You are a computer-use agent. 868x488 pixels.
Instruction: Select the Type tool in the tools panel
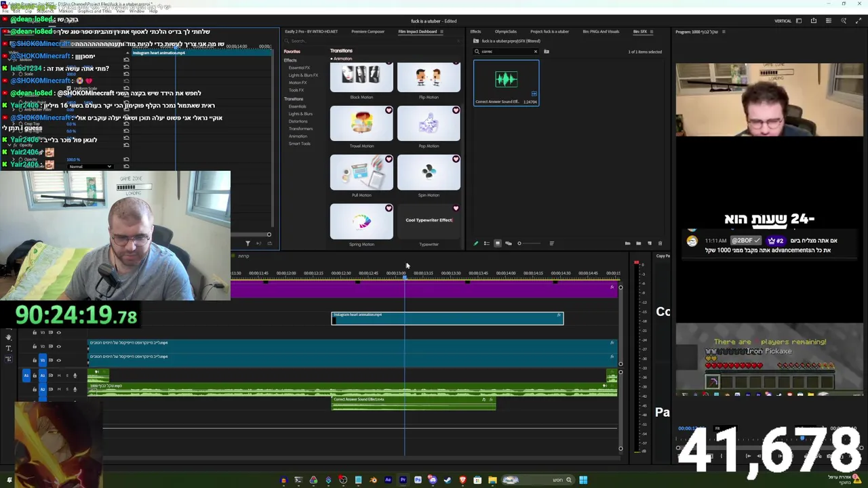[8, 348]
